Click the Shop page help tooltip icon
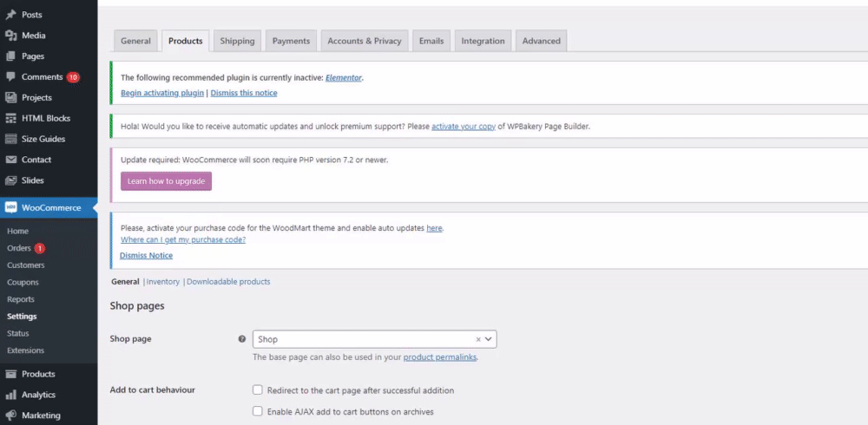 click(241, 339)
